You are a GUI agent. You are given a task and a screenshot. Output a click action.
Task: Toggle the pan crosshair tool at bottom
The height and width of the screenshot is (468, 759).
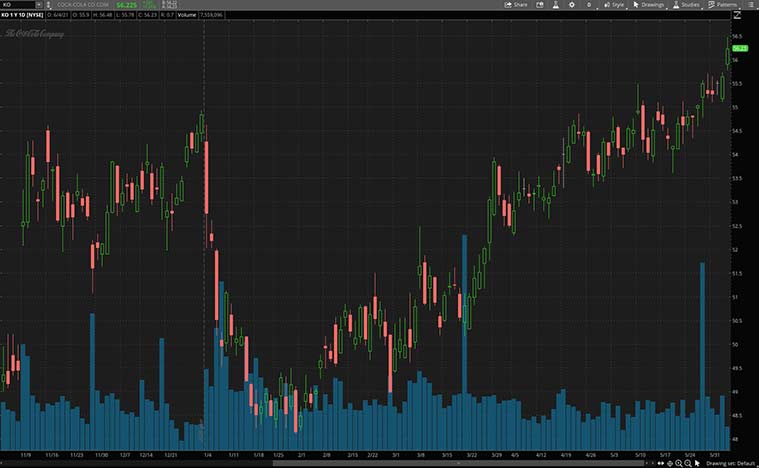(670, 464)
